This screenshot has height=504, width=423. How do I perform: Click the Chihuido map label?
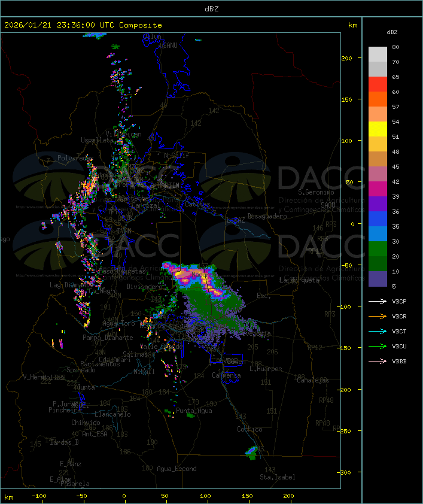[x=86, y=423]
